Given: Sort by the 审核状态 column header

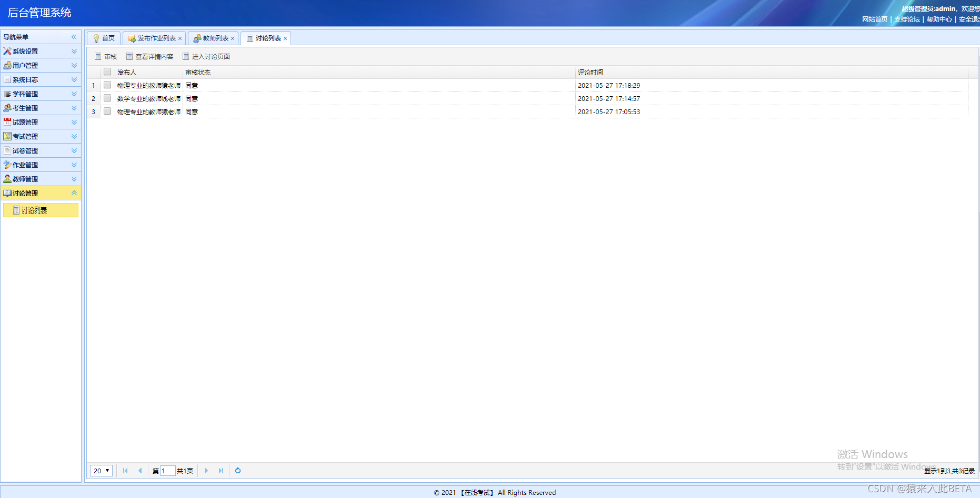Looking at the screenshot, I should (379, 72).
